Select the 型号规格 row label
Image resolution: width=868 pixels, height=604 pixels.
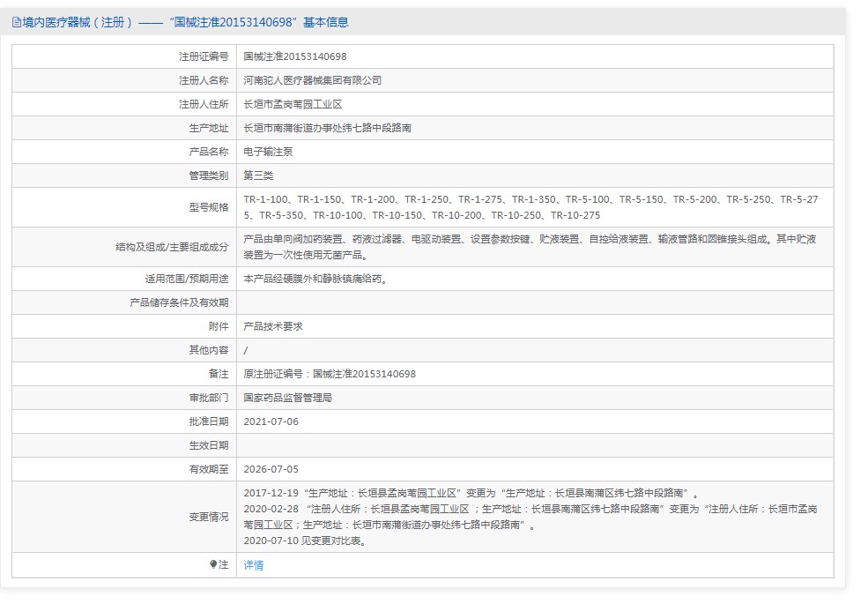(x=209, y=207)
